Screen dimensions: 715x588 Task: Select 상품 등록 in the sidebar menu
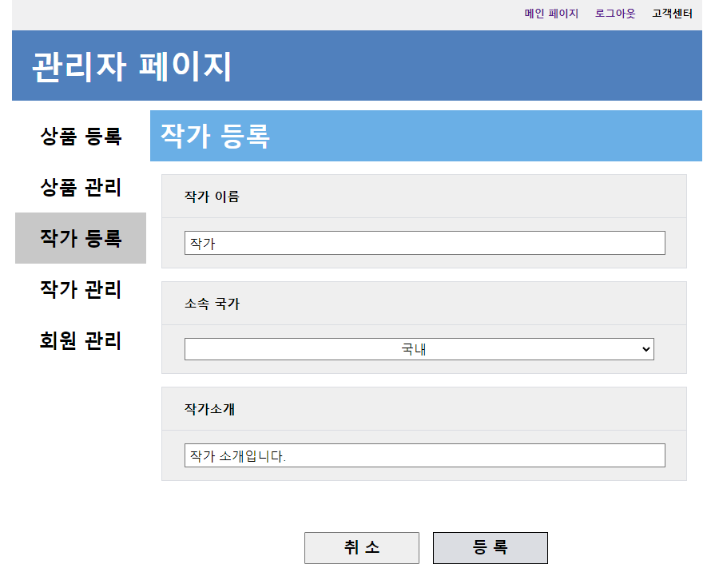pyautogui.click(x=81, y=136)
